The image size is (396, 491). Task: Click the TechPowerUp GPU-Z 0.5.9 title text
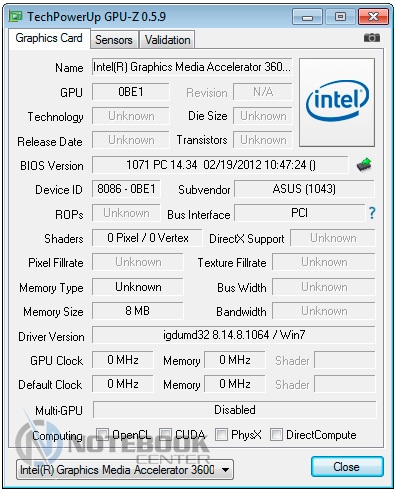pos(96,16)
